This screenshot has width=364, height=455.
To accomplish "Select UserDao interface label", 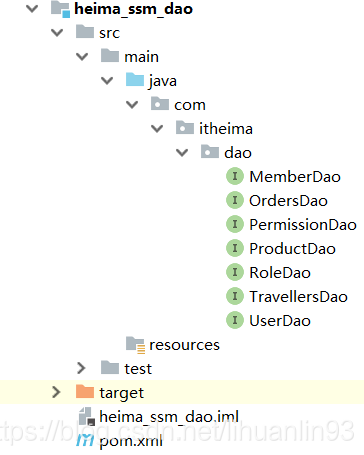I will click(x=280, y=321).
